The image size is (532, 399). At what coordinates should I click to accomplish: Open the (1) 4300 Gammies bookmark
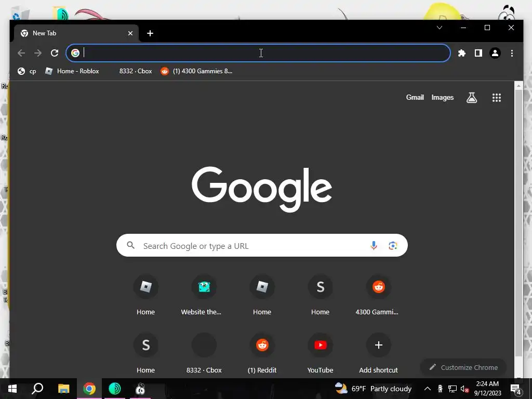(197, 71)
